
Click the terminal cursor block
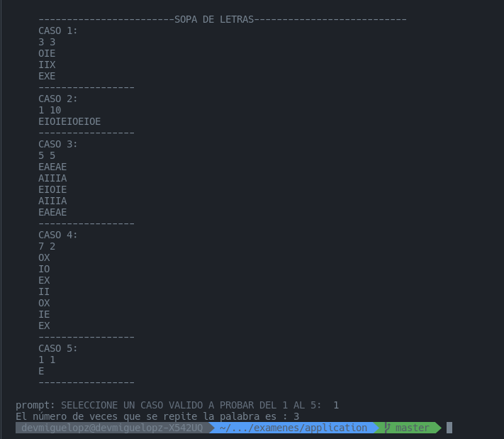[x=449, y=428]
